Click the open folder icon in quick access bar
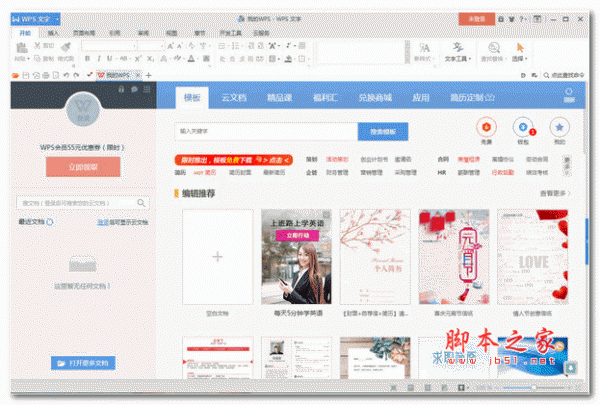The width and height of the screenshot is (600, 405). pyautogui.click(x=15, y=75)
